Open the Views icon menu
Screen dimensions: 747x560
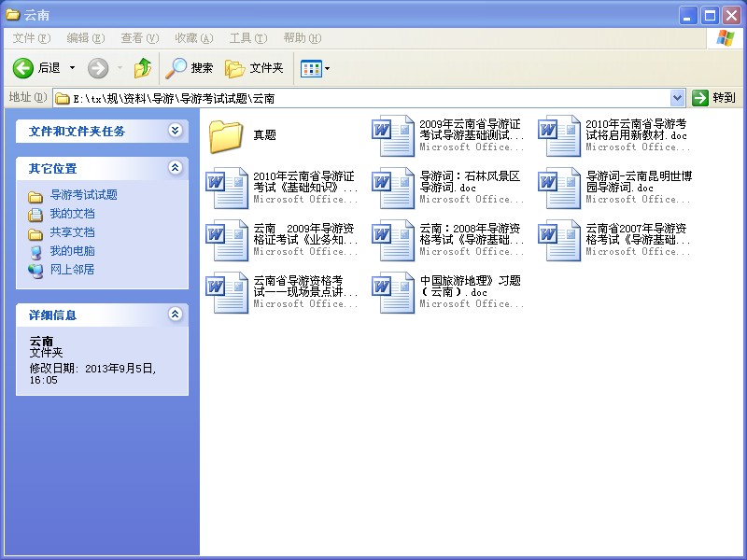coord(311,68)
